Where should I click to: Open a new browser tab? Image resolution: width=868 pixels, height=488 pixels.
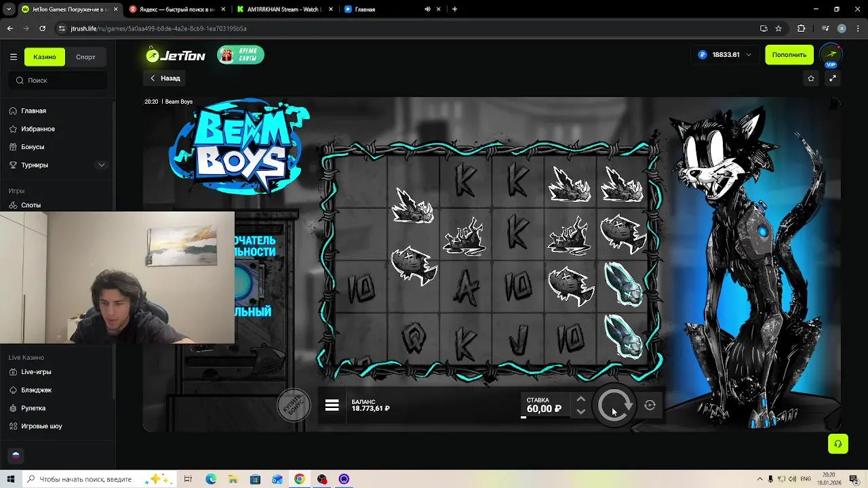[x=454, y=9]
